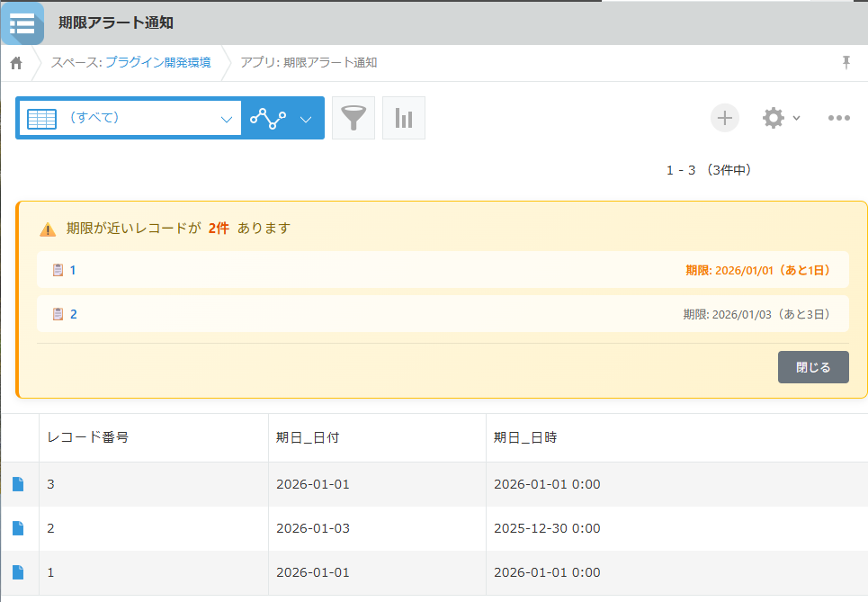The height and width of the screenshot is (602, 868).
Task: Open the three-dots options menu
Action: pos(838,118)
